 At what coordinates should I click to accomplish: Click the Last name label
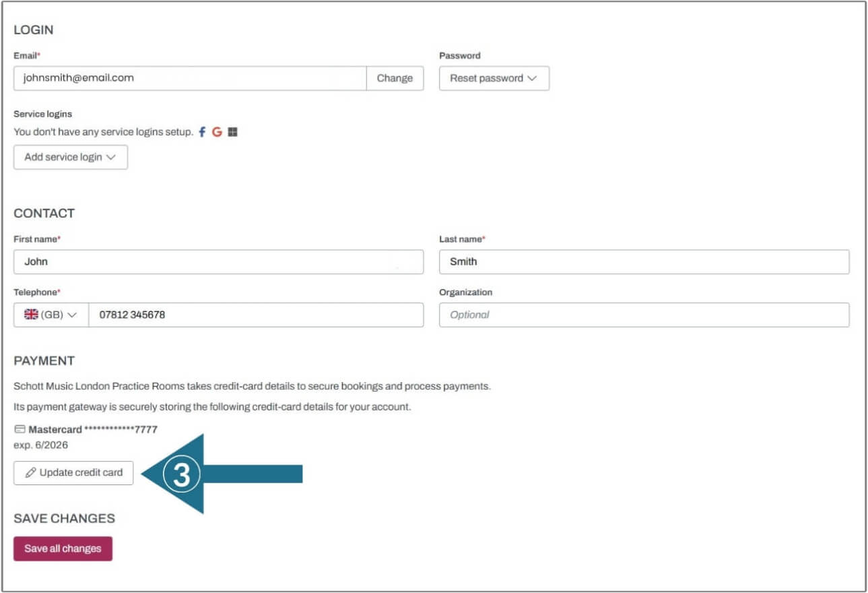463,239
